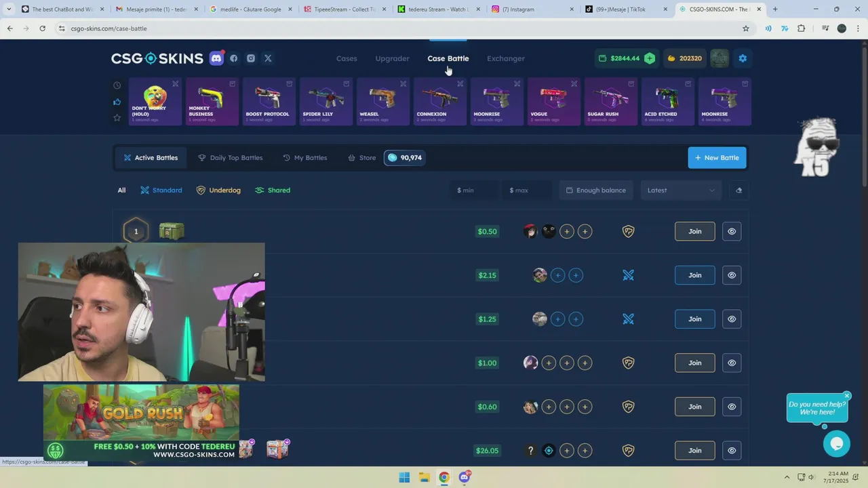Spectate the $1.00 battle via eye icon

point(732,363)
